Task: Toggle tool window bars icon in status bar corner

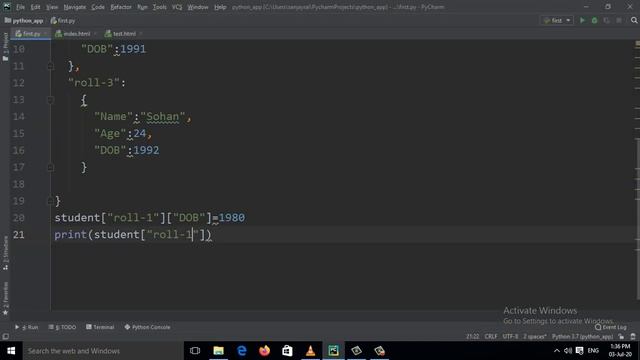Action: [x=5, y=337]
